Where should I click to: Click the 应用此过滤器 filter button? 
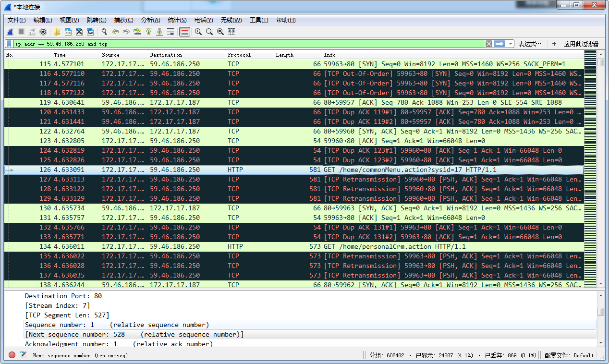coord(581,44)
